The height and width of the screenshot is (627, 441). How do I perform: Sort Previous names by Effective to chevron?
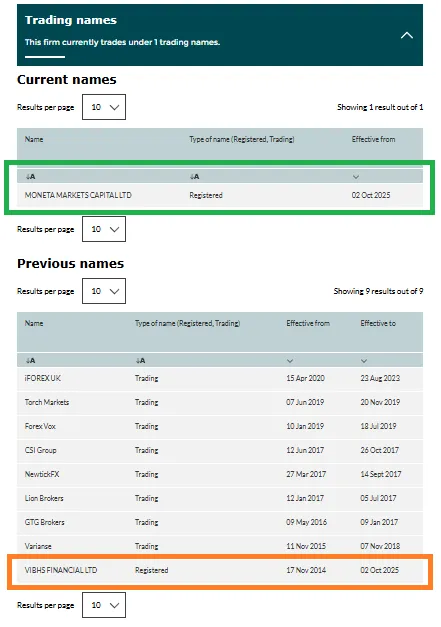pyautogui.click(x=364, y=361)
